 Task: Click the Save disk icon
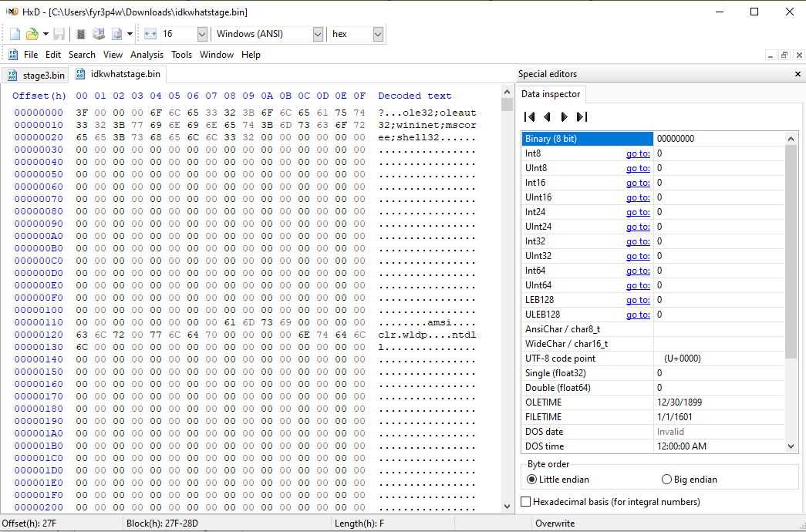point(59,34)
